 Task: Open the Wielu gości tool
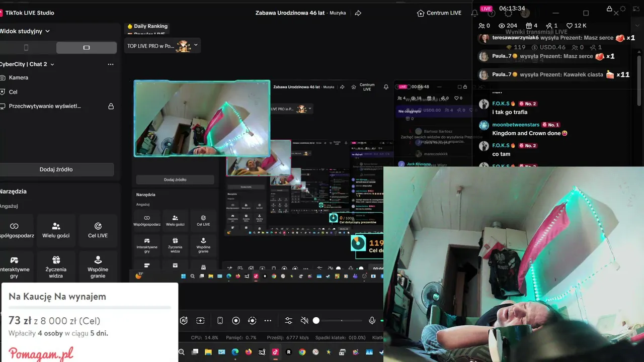pyautogui.click(x=56, y=231)
